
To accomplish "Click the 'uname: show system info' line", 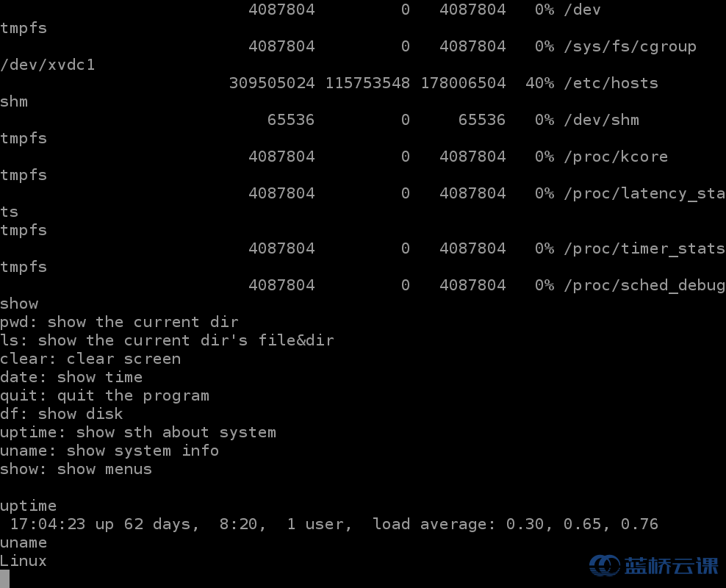I will (109, 451).
